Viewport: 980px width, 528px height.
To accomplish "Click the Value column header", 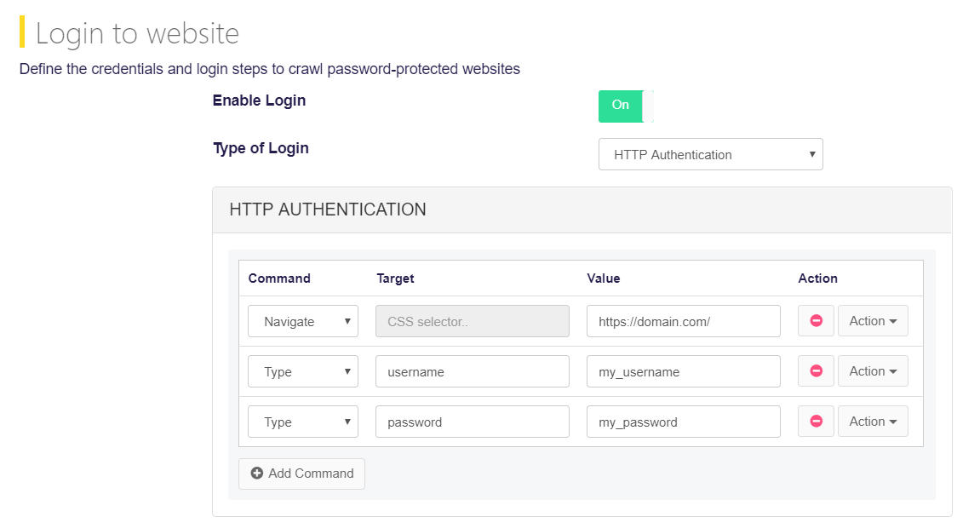I will click(x=604, y=278).
